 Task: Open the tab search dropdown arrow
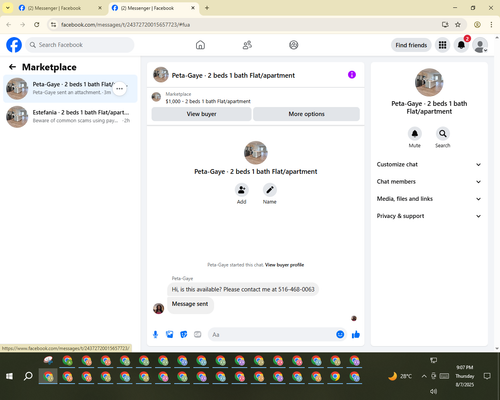tap(8, 8)
